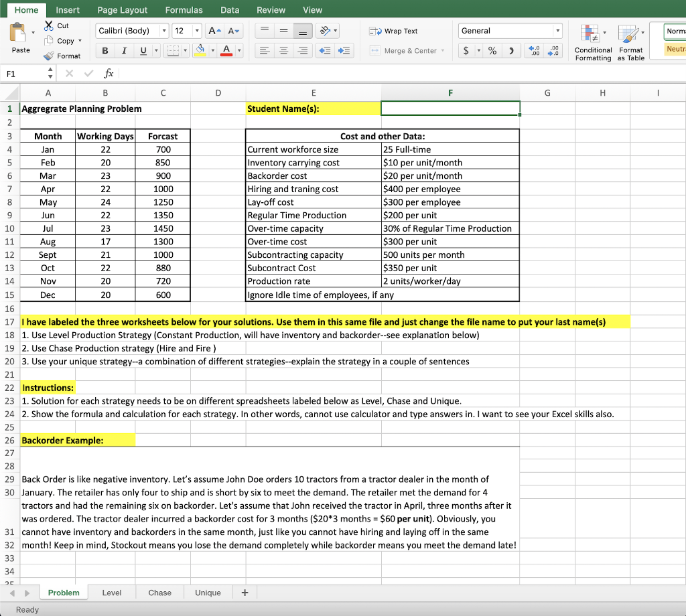Viewport: 686px width, 616px height.
Task: Open the font name dropdown
Action: [165, 30]
